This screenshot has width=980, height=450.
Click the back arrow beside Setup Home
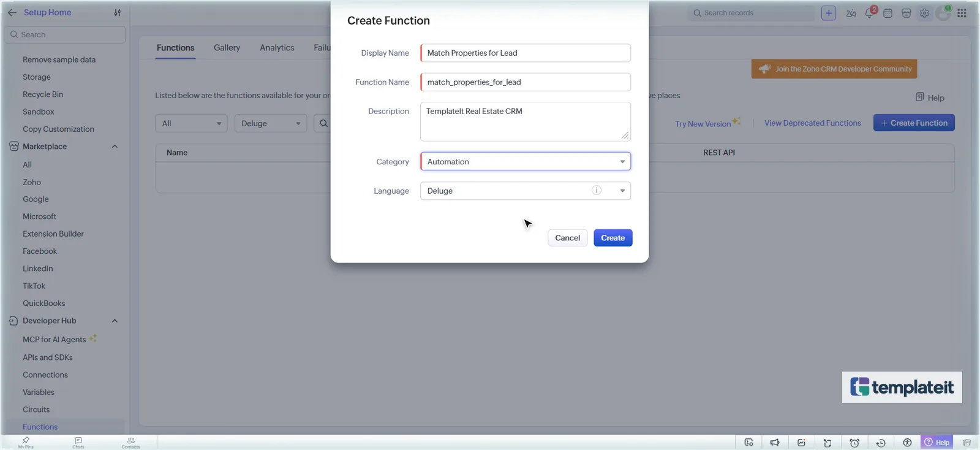click(12, 12)
